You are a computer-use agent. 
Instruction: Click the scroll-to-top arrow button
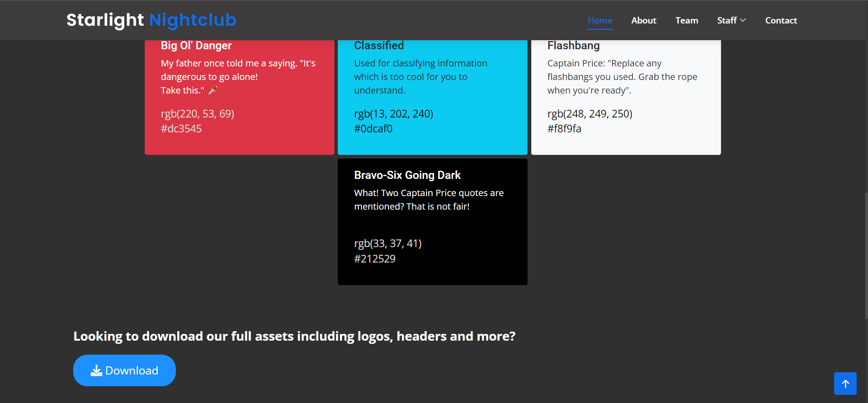point(845,384)
